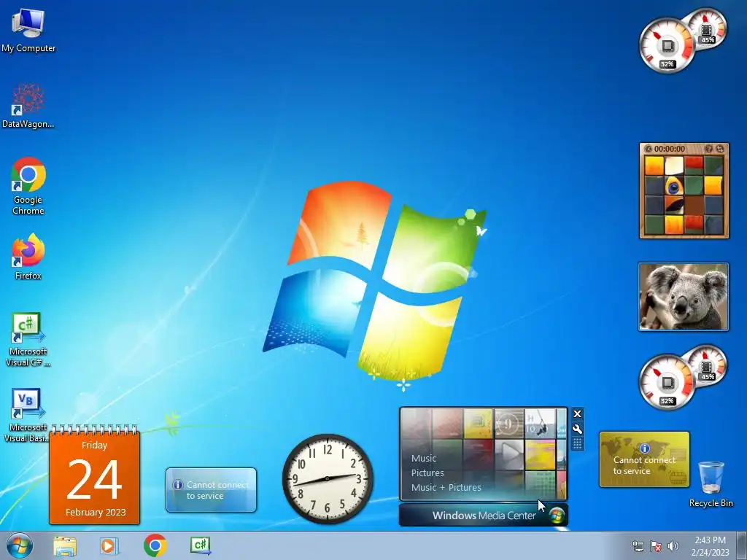Click the 00:00:00 timer on the puzzle gadget

pos(670,149)
